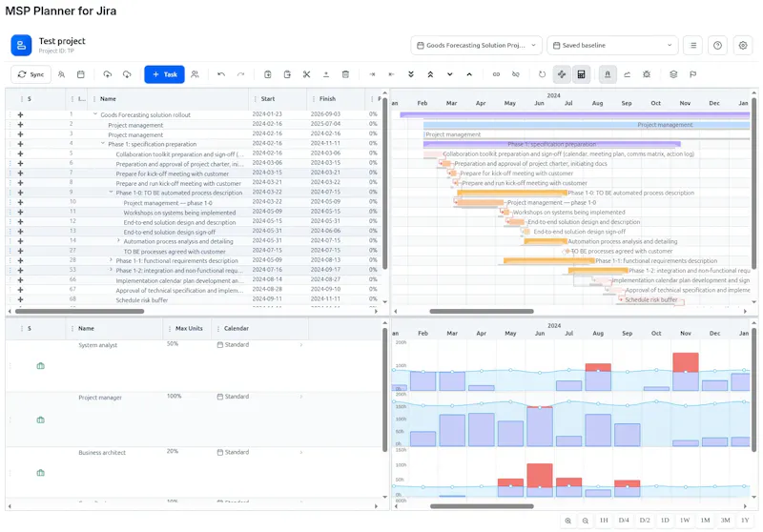Viewport: 763px width, 532px height.
Task: Click the bug icon in the toolbar
Action: [x=647, y=74]
